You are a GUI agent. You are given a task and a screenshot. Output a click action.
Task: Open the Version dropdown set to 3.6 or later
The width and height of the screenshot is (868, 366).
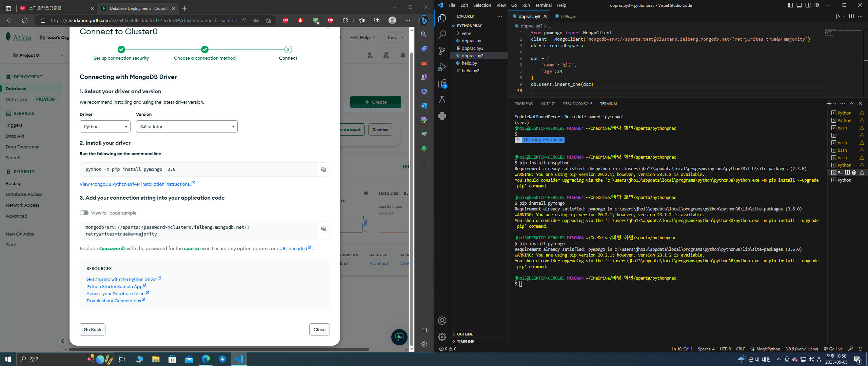[x=186, y=126]
